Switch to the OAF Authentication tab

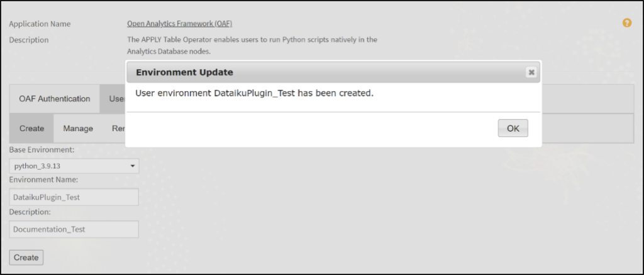(55, 99)
